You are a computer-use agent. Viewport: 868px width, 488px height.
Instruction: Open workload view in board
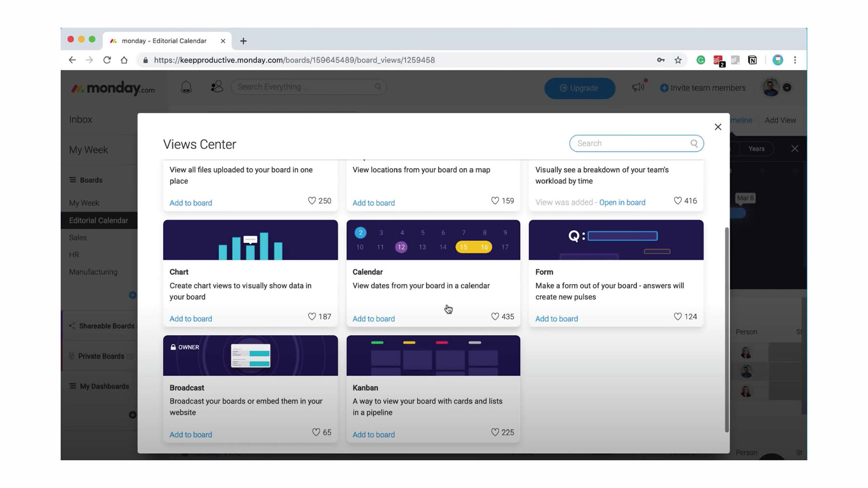click(622, 202)
